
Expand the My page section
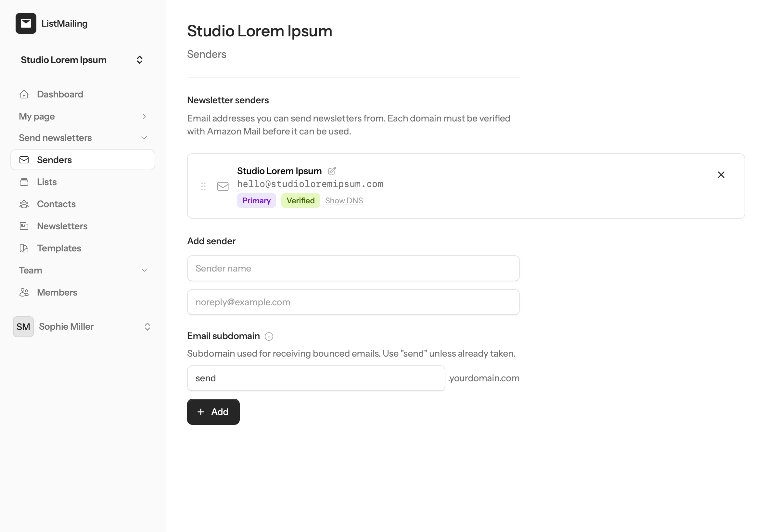click(83, 116)
